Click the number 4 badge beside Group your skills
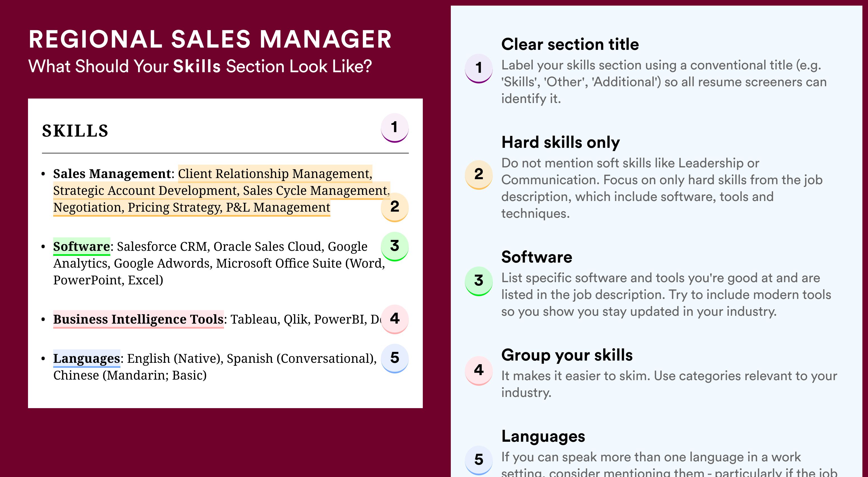The width and height of the screenshot is (868, 477). pyautogui.click(x=479, y=371)
